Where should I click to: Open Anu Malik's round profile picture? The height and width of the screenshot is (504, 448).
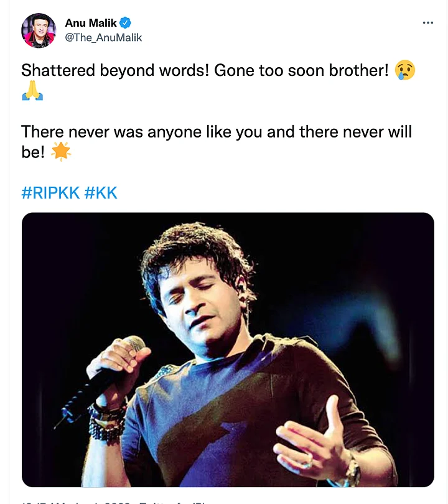coord(39,30)
